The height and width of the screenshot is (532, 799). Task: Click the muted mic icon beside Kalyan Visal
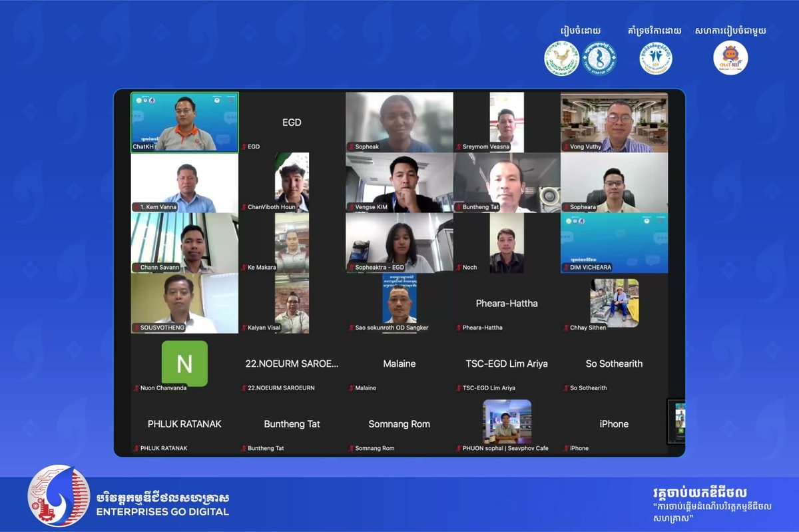click(x=244, y=328)
